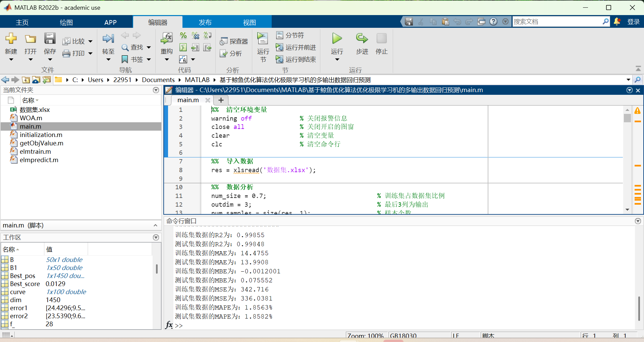This screenshot has height=342, width=644.
Task: Open the 运行 dropdown arrow
Action: click(x=337, y=60)
